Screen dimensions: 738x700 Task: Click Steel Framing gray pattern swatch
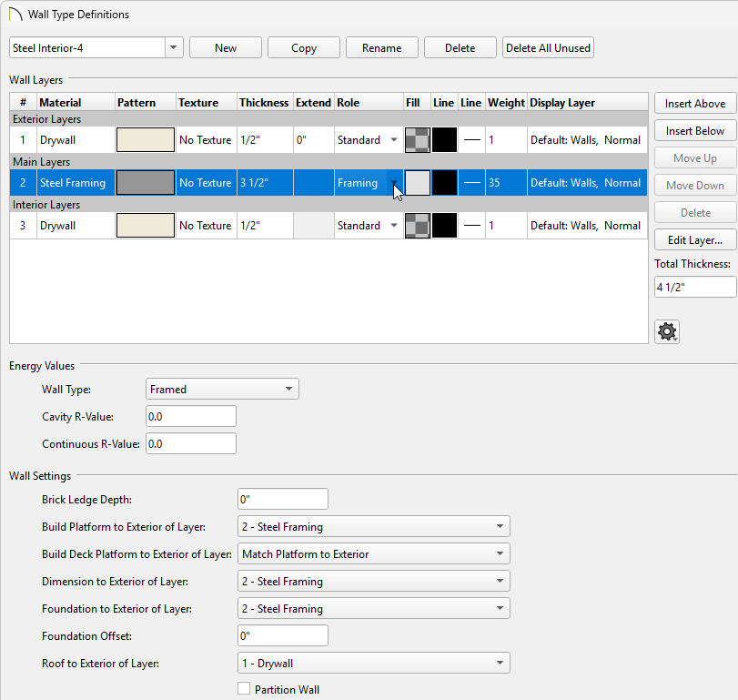click(x=146, y=183)
